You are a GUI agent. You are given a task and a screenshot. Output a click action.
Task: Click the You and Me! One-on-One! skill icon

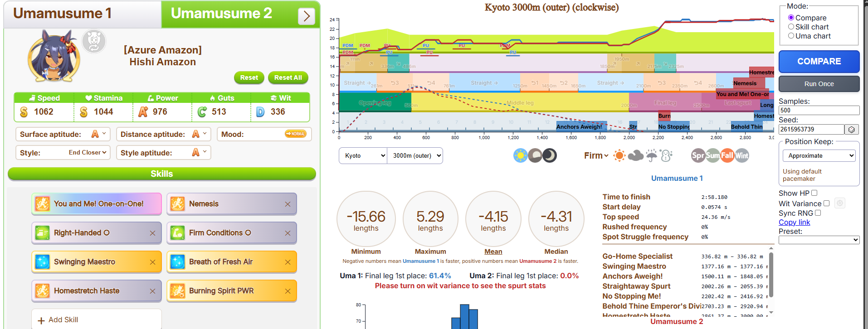[x=43, y=204]
